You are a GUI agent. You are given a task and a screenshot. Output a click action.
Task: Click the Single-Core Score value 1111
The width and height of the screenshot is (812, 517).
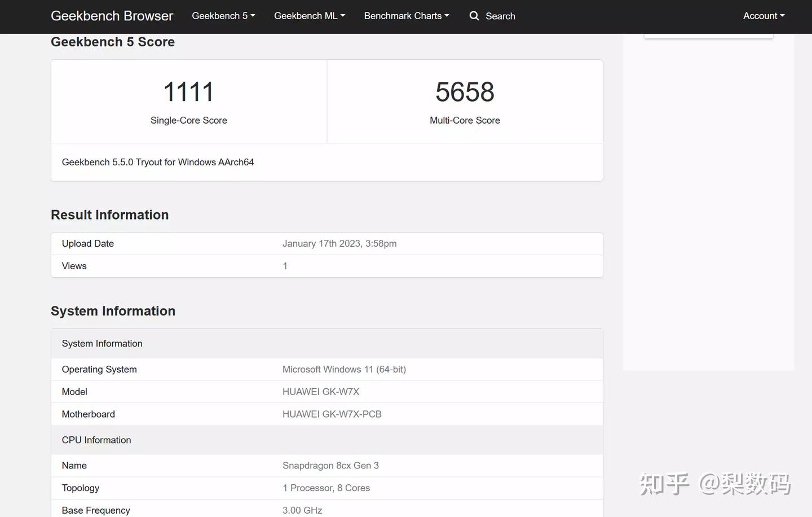[188, 91]
